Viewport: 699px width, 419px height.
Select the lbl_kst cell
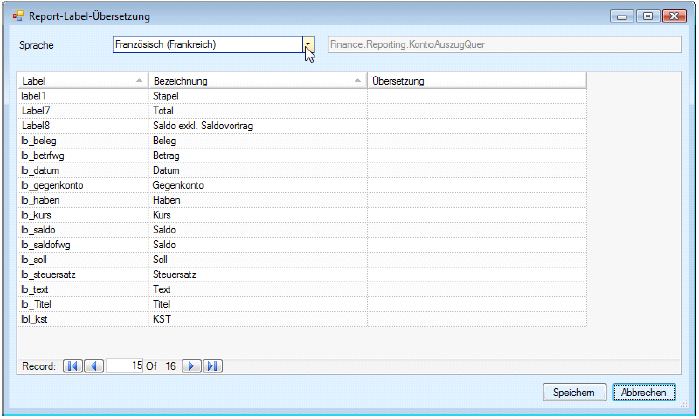point(83,319)
